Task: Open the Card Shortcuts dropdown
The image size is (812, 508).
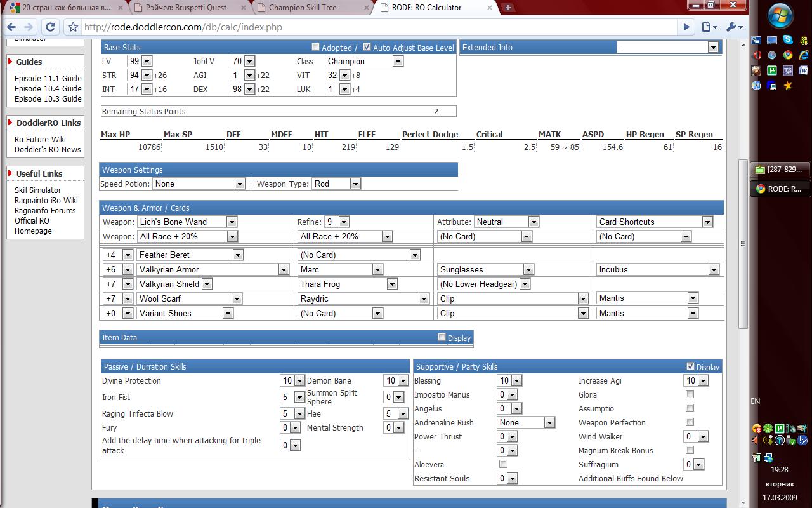Action: 655,222
